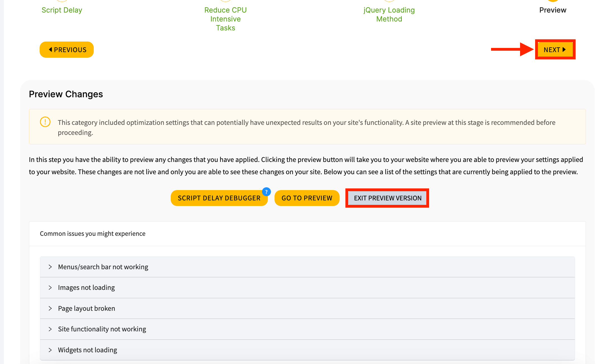The width and height of the screenshot is (606, 364).
Task: Expand Page layout broken section
Action: point(307,308)
